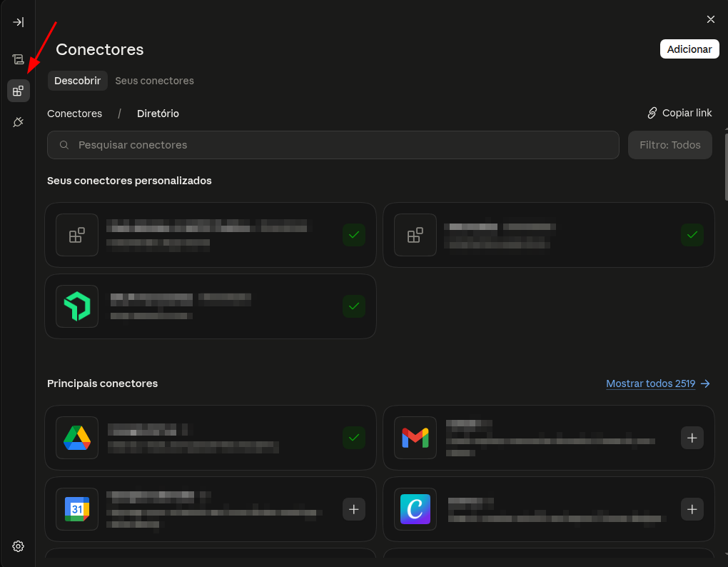Click the Google Drive logo
728x567 pixels.
point(77,438)
